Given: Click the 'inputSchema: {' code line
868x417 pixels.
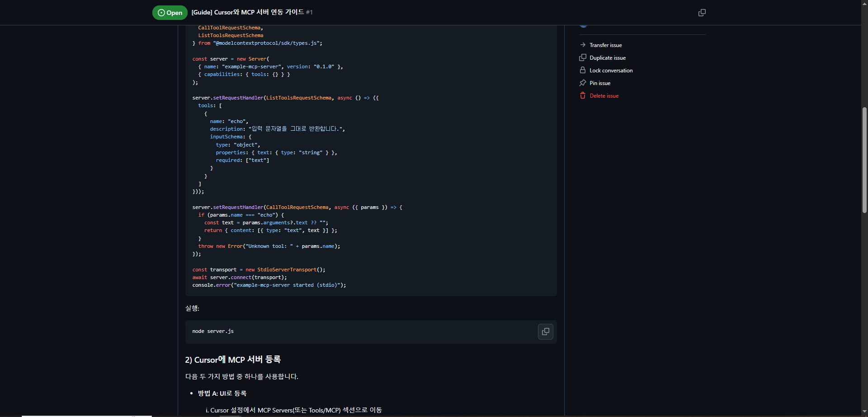Looking at the screenshot, I should tap(231, 137).
